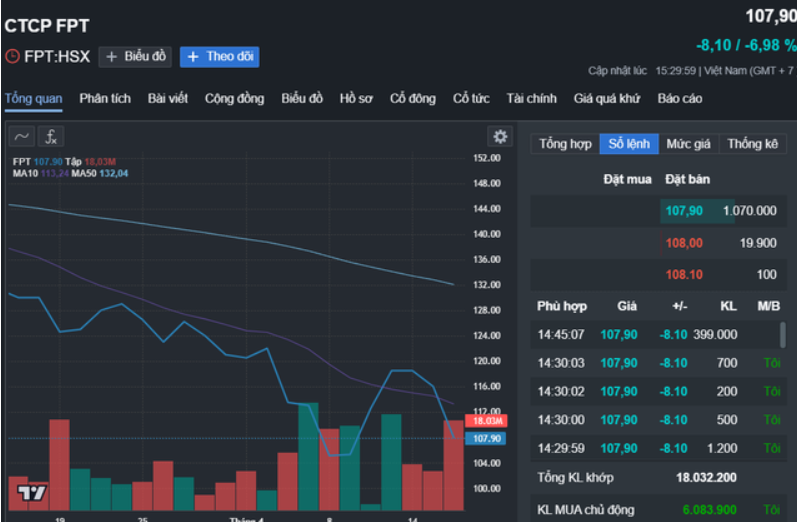Click the 399.000 volume value
The height and width of the screenshot is (522, 797).
pyautogui.click(x=715, y=334)
